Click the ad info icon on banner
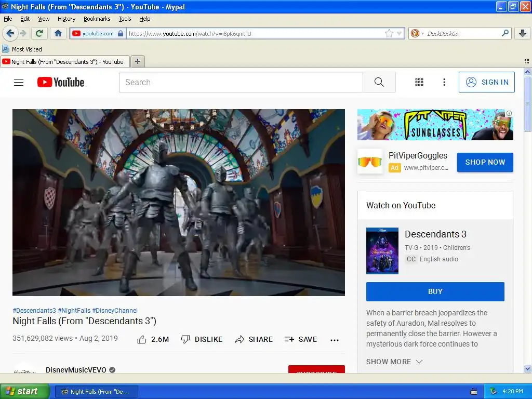Screen dimensions: 532x399 click(509, 113)
